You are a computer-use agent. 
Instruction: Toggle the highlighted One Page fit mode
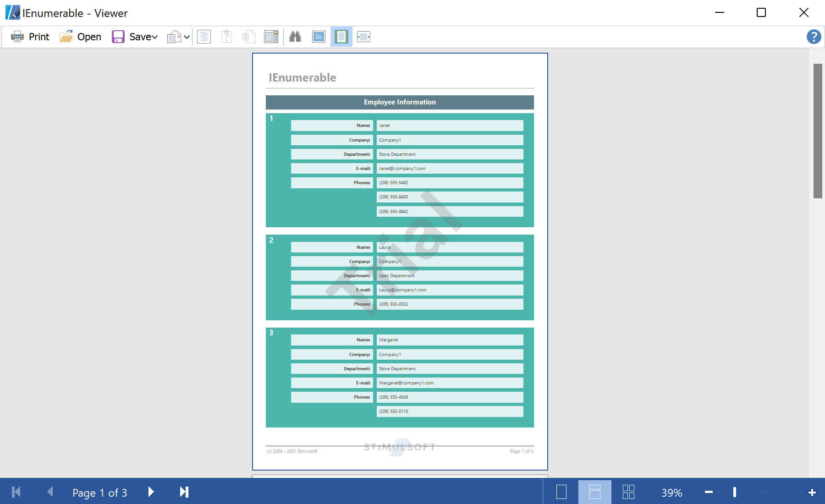coord(341,37)
